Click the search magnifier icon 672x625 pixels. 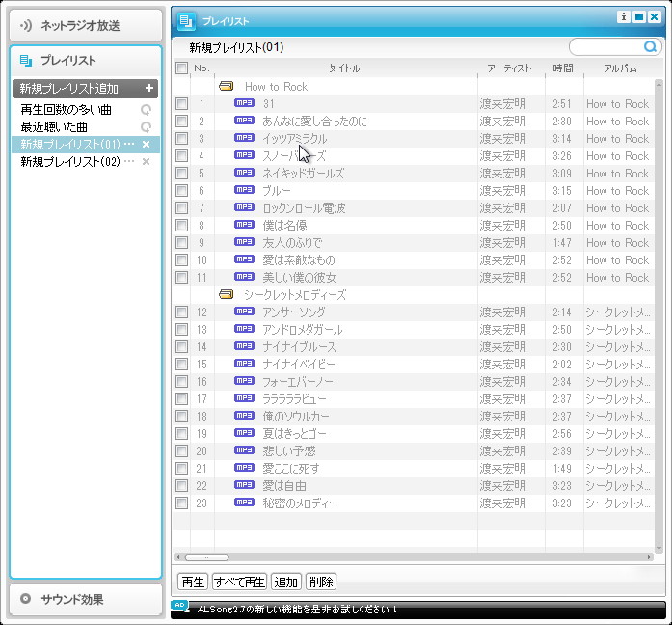(x=650, y=46)
